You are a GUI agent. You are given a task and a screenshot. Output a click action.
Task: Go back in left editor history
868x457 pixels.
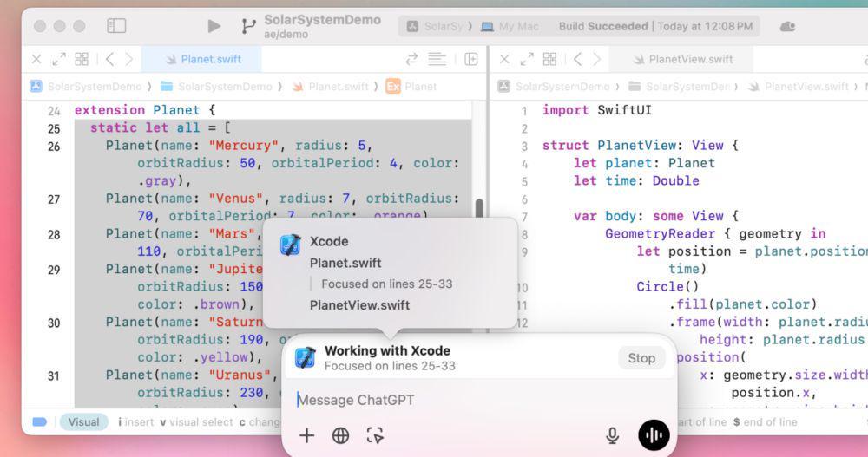[109, 59]
